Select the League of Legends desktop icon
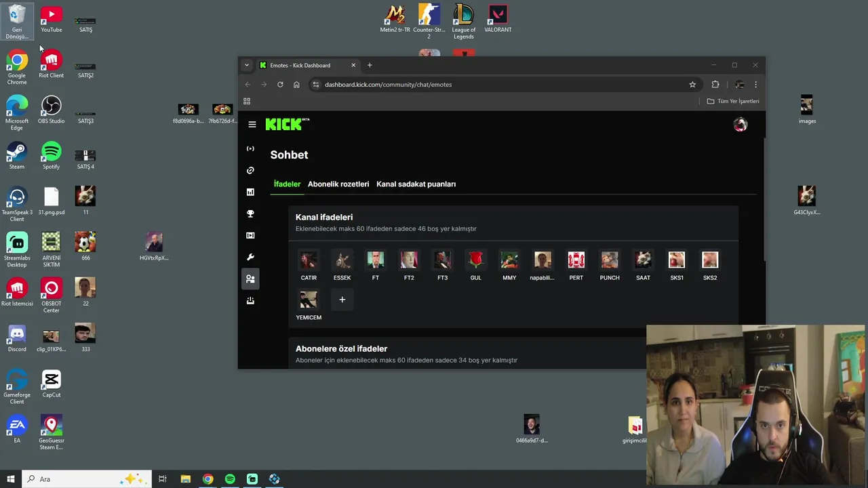The image size is (868, 488). coord(464,22)
